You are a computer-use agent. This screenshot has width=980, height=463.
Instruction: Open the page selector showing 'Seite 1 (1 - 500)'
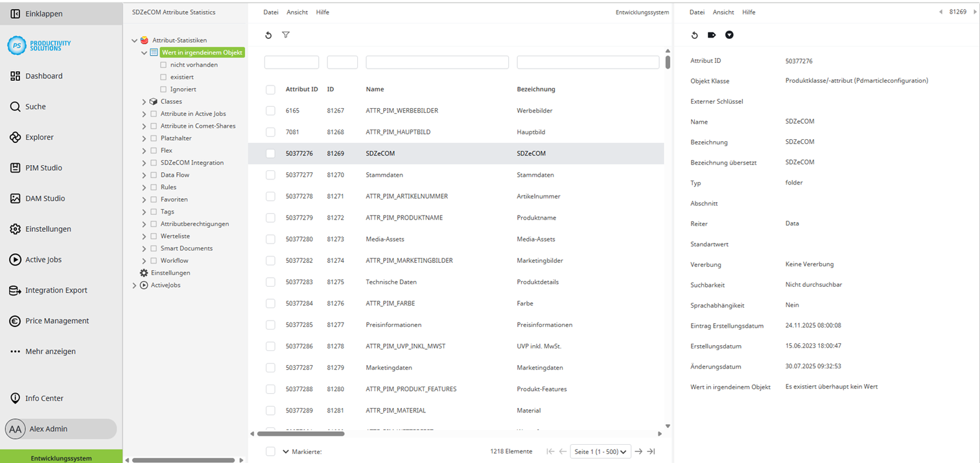600,451
